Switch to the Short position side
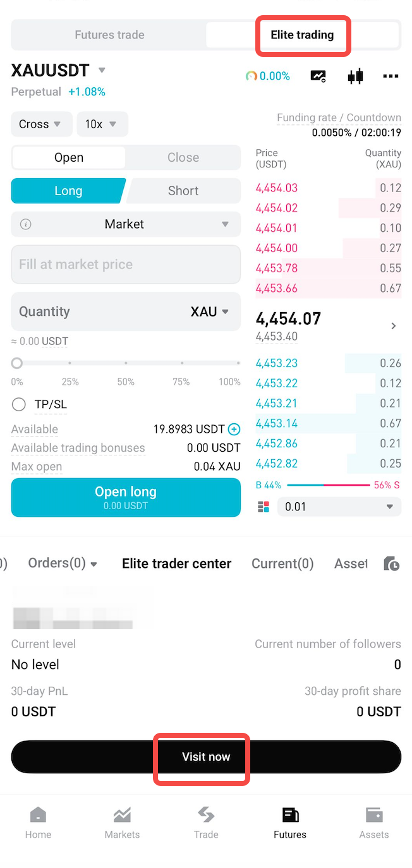Screen dimensions: 412x868 [x=183, y=191]
